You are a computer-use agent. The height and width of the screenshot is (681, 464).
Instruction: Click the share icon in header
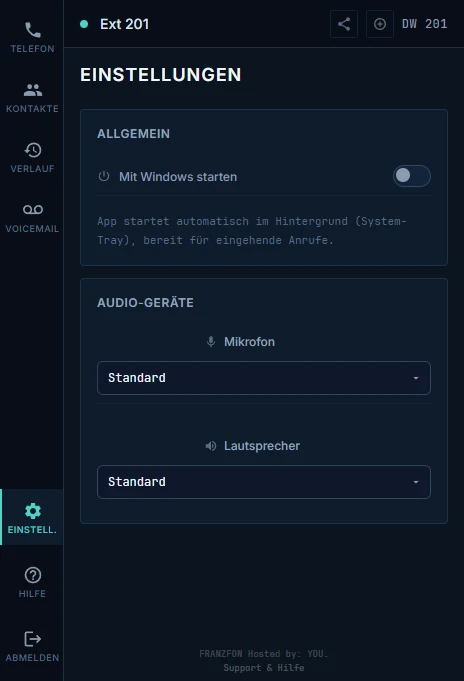click(x=344, y=24)
